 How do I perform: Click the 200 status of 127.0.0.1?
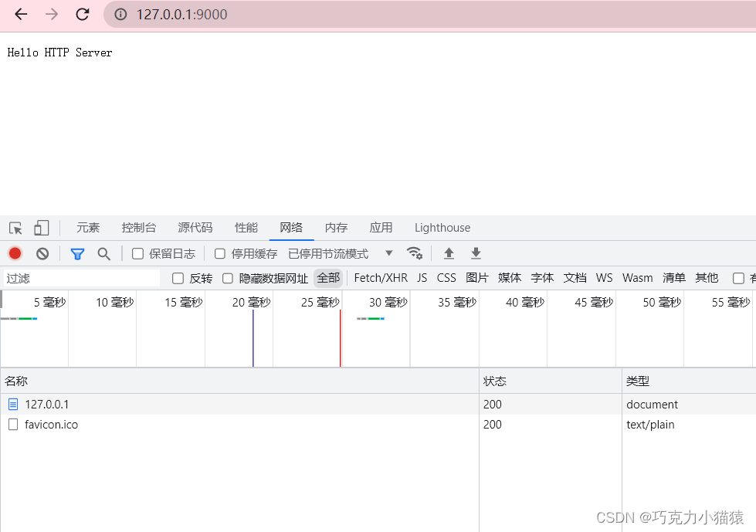click(x=492, y=405)
